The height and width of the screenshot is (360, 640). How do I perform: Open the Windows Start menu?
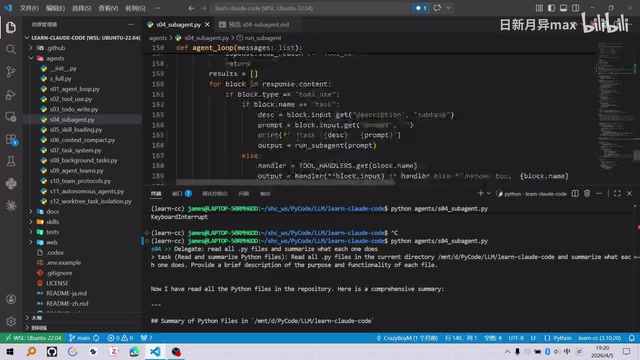10,351
